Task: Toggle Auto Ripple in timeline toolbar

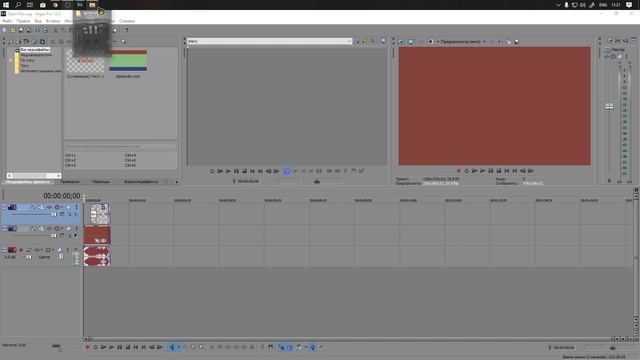Action: pyautogui.click(x=299, y=347)
